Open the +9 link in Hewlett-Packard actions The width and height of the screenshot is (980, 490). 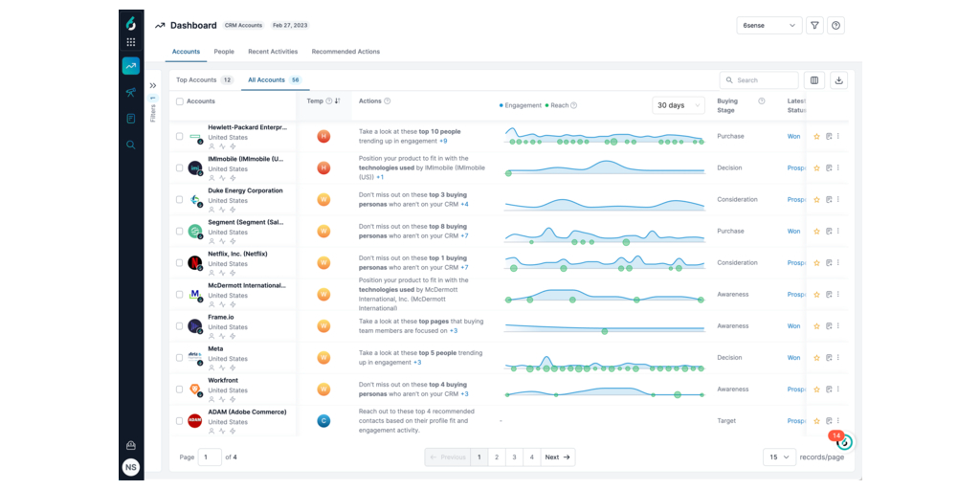pos(442,142)
